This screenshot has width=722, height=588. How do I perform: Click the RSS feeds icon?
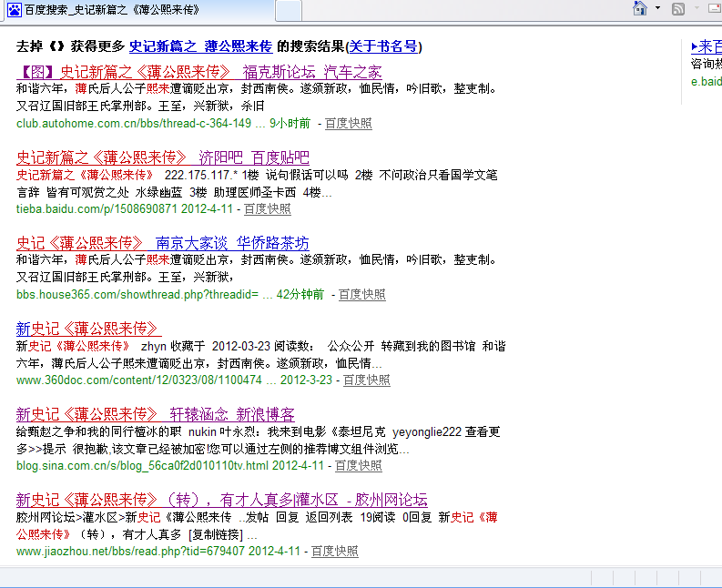pos(678,9)
